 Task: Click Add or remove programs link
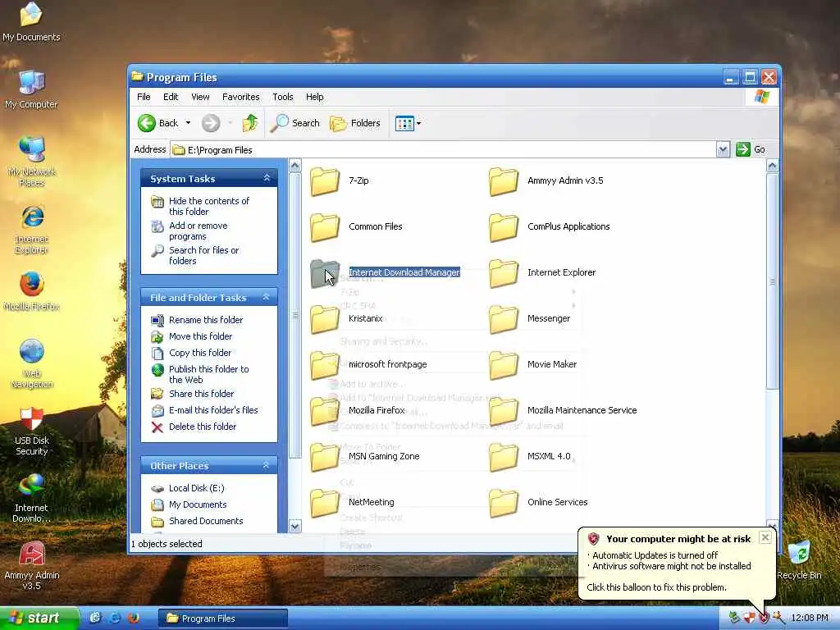199,231
